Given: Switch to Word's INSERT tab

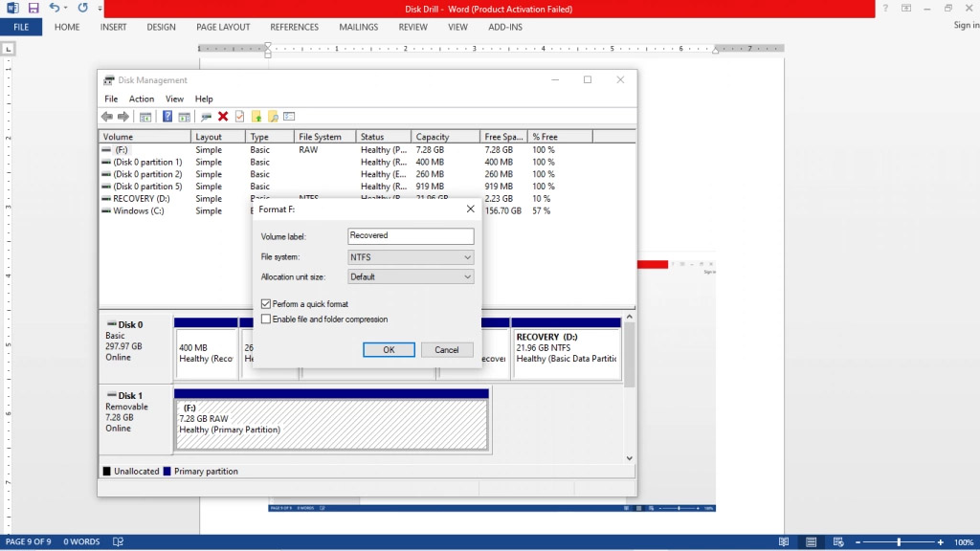Looking at the screenshot, I should tap(113, 28).
